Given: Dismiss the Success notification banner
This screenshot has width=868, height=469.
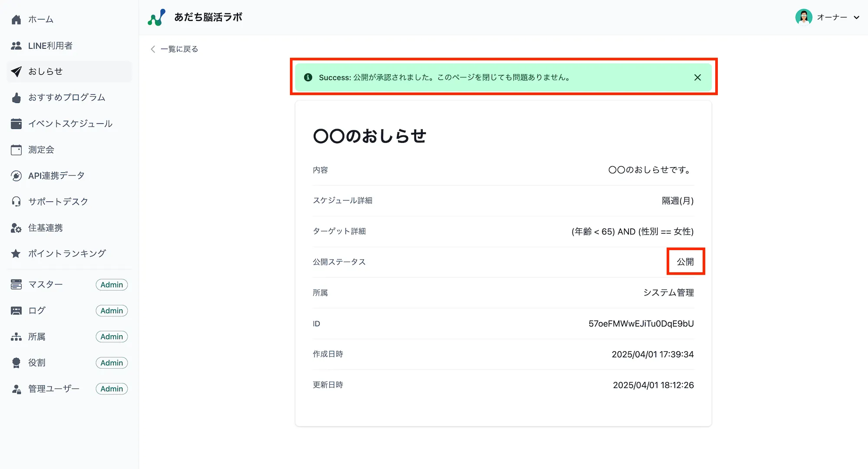Looking at the screenshot, I should [x=697, y=77].
